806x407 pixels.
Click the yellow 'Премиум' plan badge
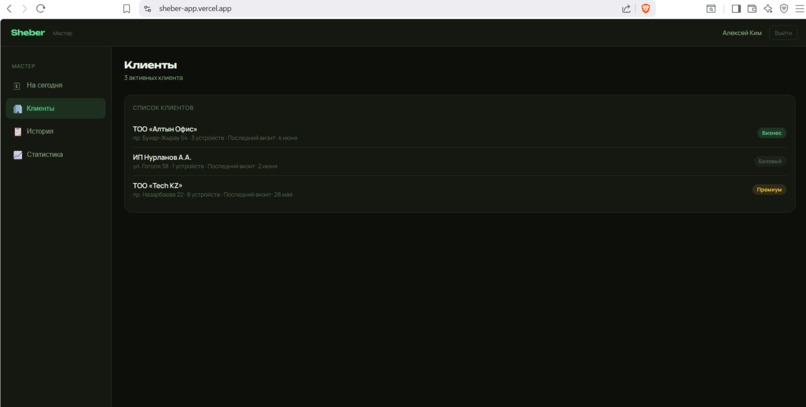(x=769, y=190)
